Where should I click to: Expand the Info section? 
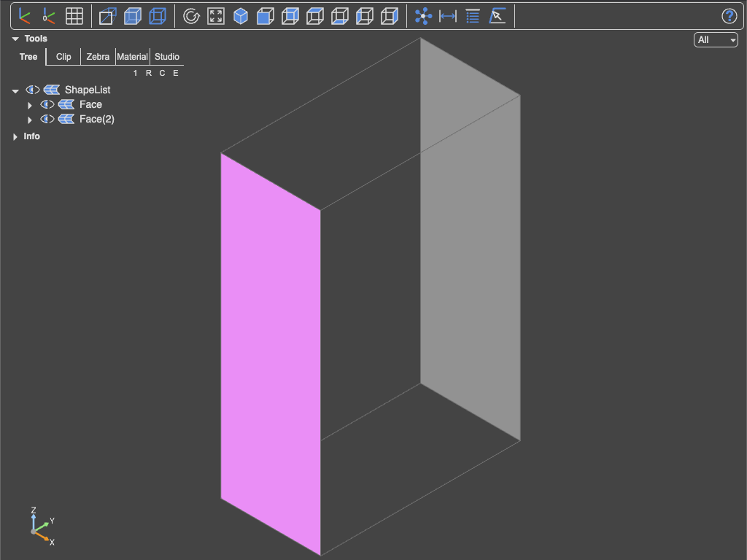[x=15, y=136]
